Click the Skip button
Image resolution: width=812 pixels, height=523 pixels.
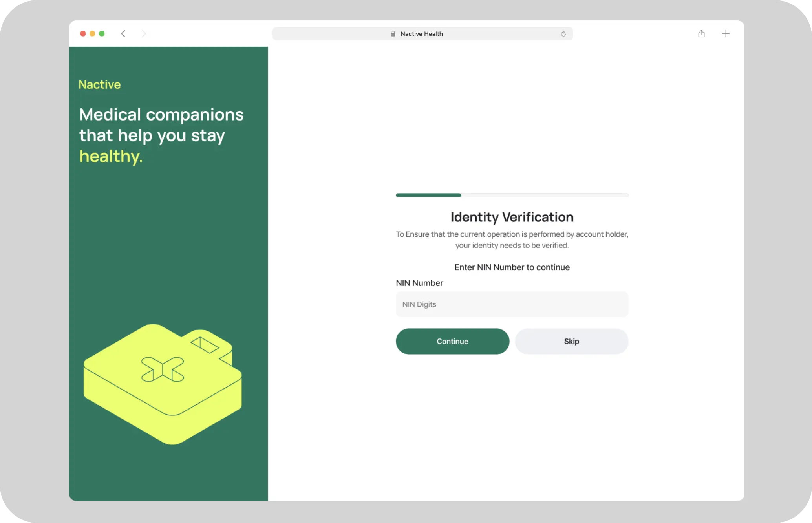point(572,341)
